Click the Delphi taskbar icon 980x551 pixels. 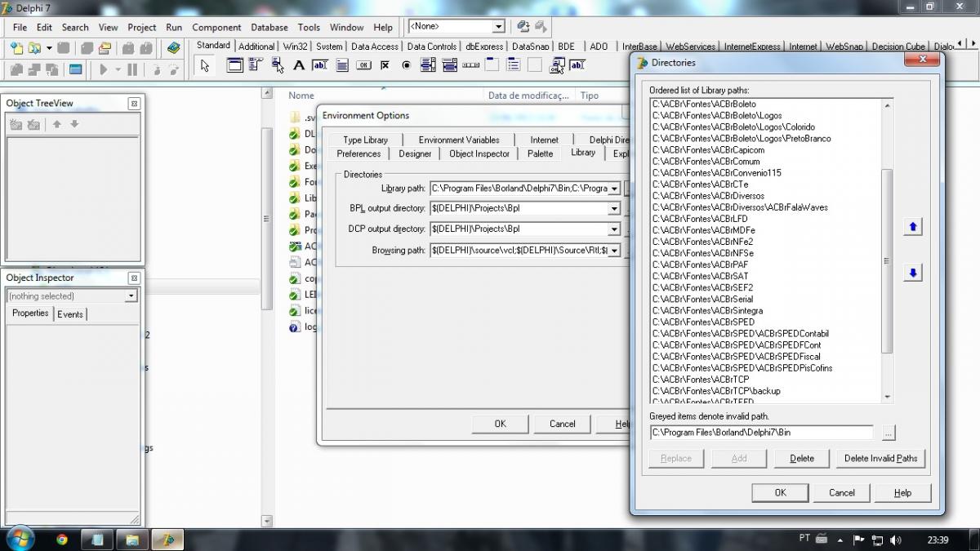coord(167,540)
